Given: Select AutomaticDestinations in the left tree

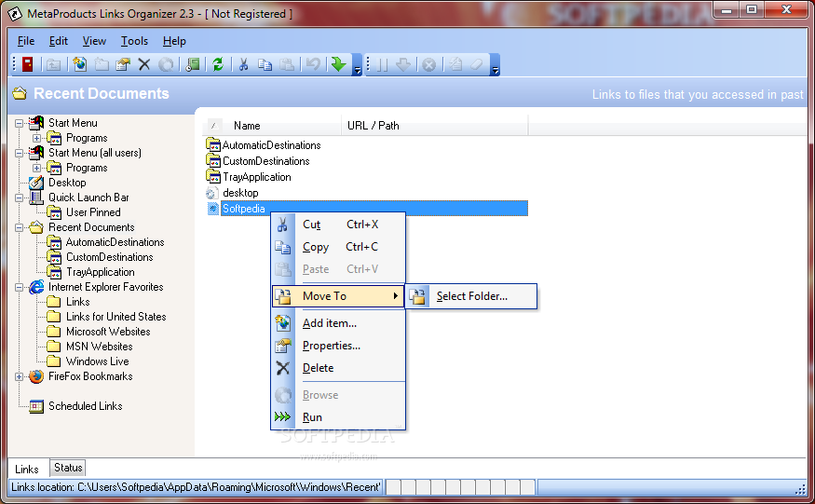Looking at the screenshot, I should click(x=115, y=242).
